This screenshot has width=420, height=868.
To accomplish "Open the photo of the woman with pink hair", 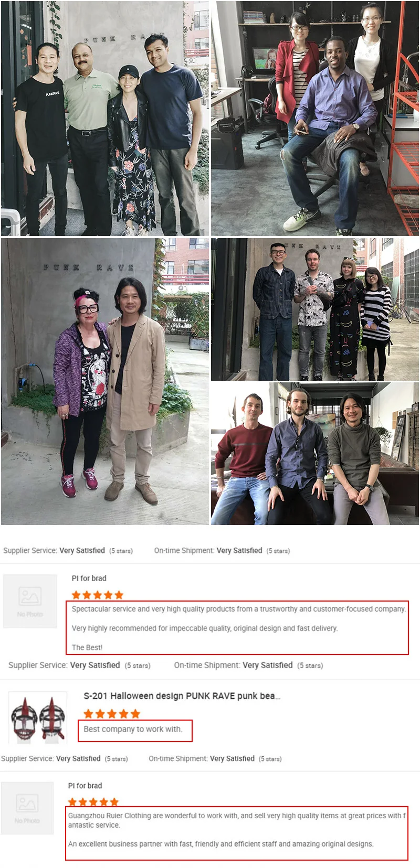I will (x=104, y=381).
